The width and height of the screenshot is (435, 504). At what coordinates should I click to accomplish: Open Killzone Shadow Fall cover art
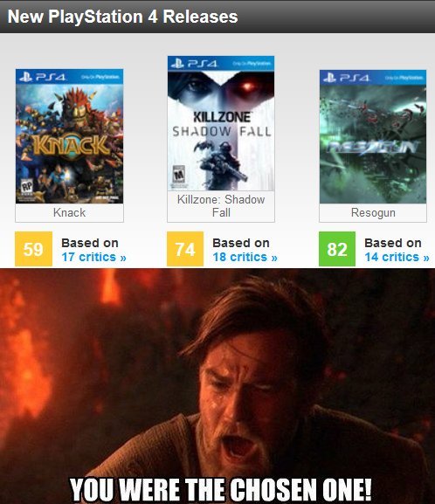(x=221, y=123)
